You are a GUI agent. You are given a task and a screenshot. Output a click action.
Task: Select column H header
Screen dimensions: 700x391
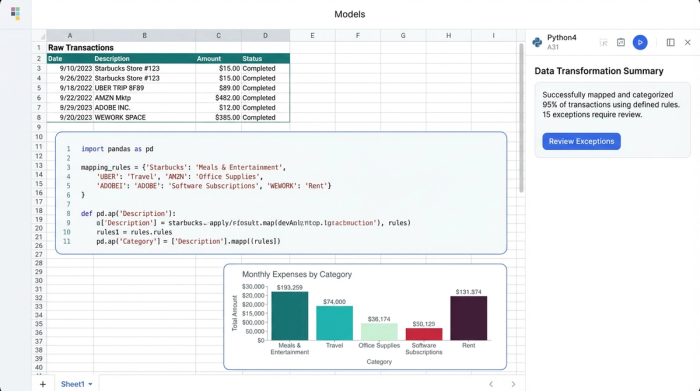(448, 35)
